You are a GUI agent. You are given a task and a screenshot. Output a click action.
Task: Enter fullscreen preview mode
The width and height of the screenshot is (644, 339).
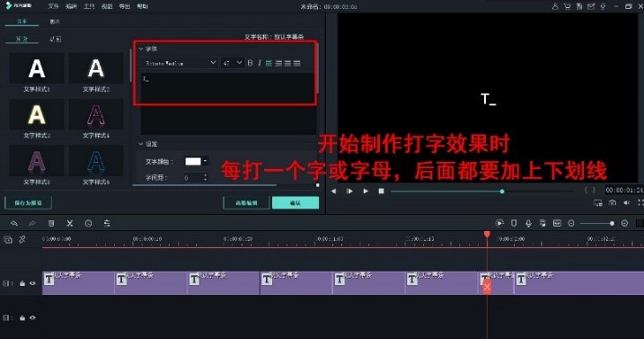pos(640,202)
